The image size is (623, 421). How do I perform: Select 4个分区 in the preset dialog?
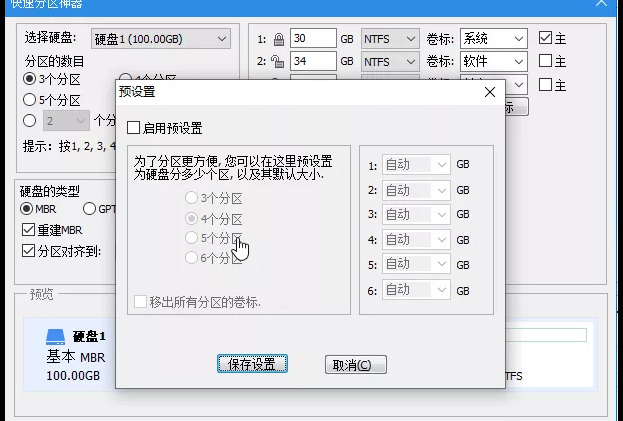click(x=192, y=218)
